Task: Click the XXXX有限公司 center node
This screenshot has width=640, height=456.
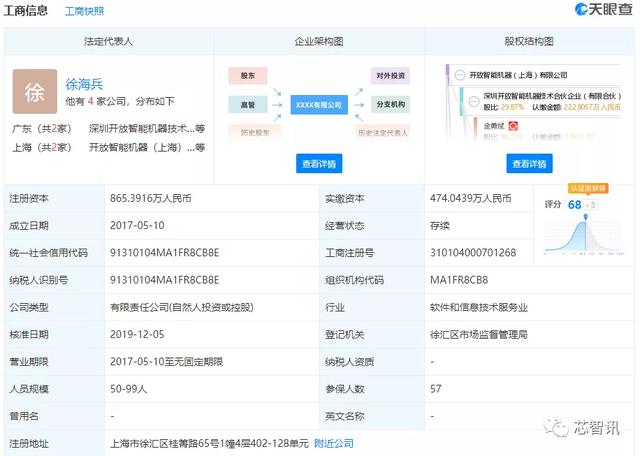Action: 319,105
